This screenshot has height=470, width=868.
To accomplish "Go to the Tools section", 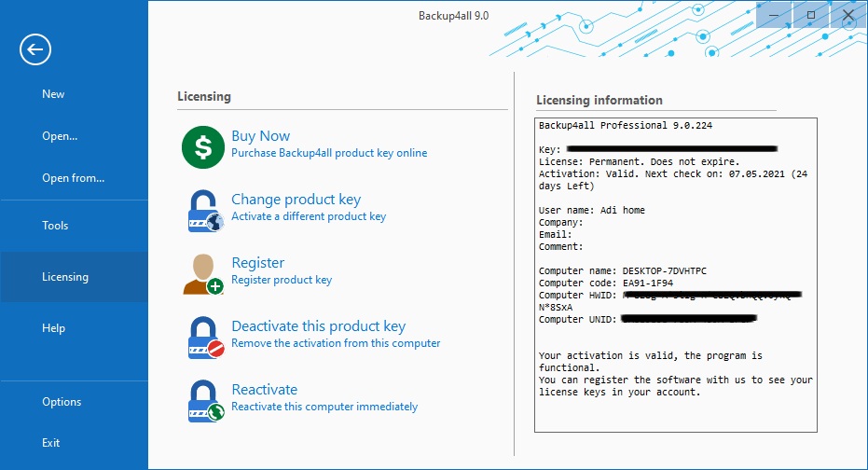I will (x=55, y=226).
